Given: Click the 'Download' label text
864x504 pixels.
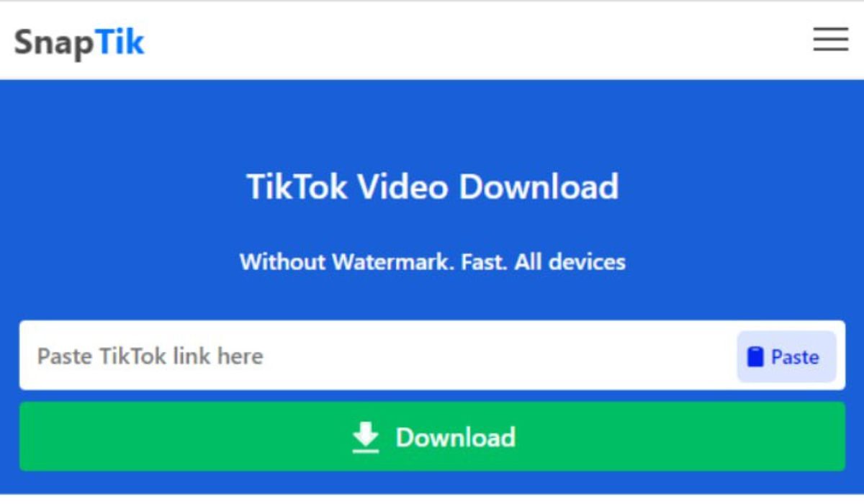Looking at the screenshot, I should 456,438.
